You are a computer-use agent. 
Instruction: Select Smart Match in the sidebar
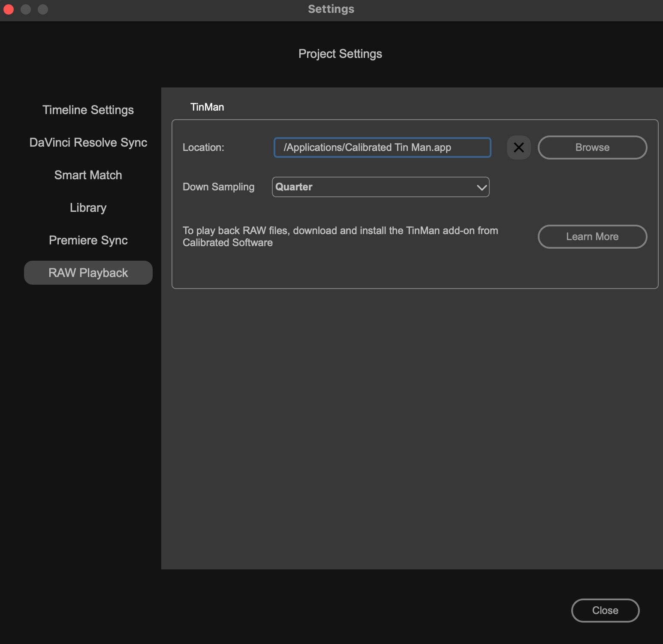coord(88,175)
